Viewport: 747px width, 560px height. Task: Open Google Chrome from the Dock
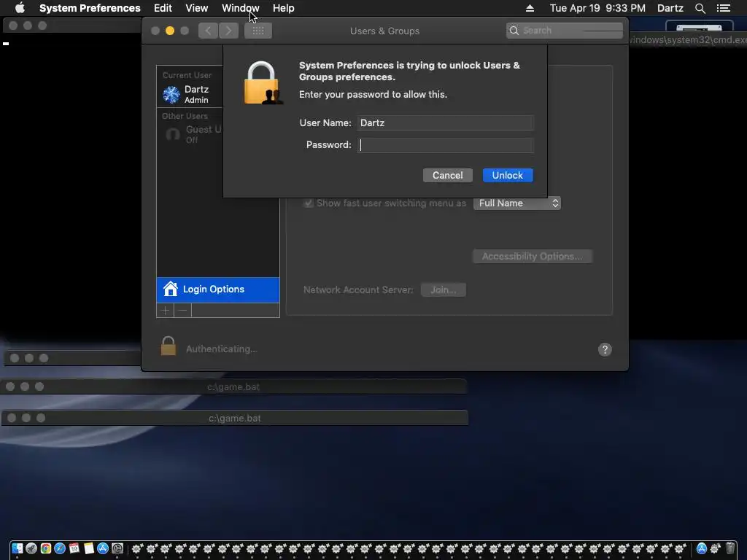(x=46, y=548)
